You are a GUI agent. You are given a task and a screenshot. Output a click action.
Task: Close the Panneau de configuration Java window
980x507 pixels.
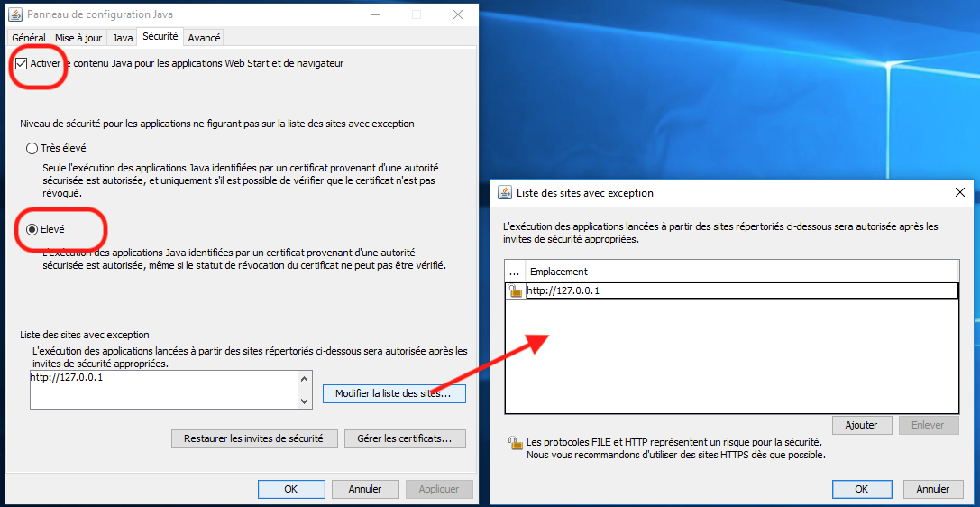pyautogui.click(x=459, y=14)
